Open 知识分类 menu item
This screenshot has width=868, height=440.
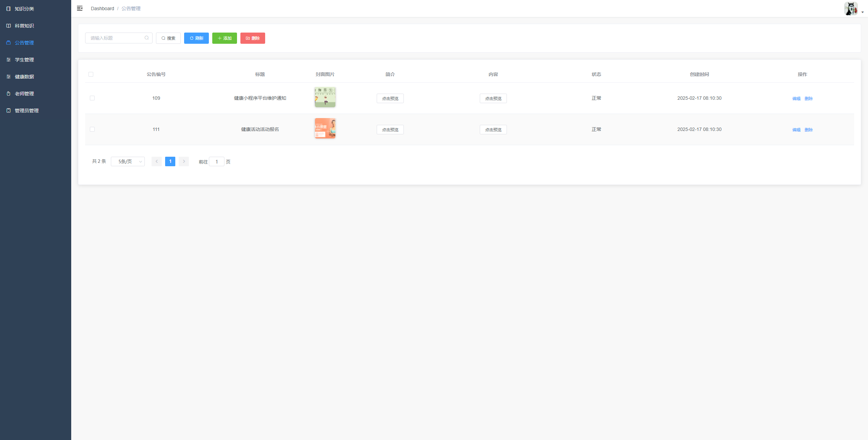(36, 9)
